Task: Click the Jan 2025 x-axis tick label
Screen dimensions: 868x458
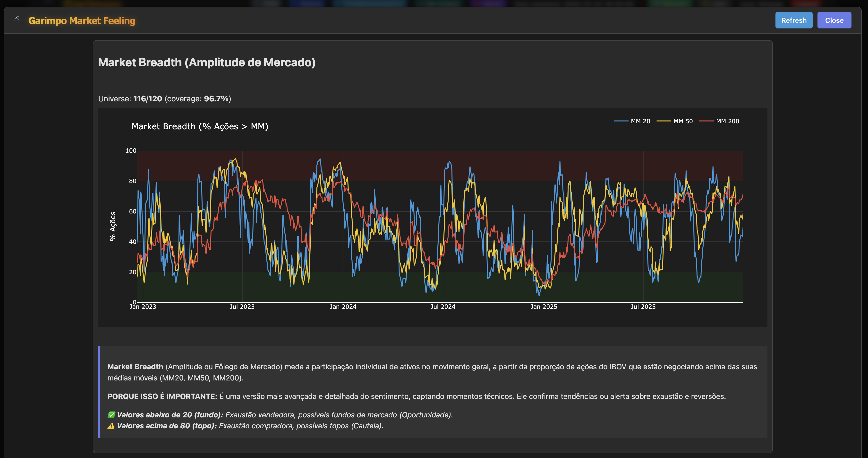Action: point(544,307)
